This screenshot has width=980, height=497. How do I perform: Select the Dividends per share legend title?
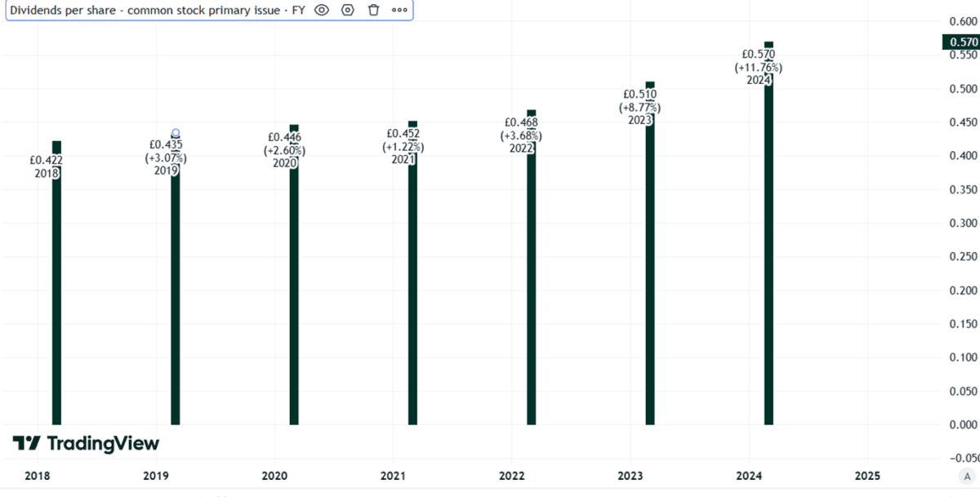tap(157, 10)
